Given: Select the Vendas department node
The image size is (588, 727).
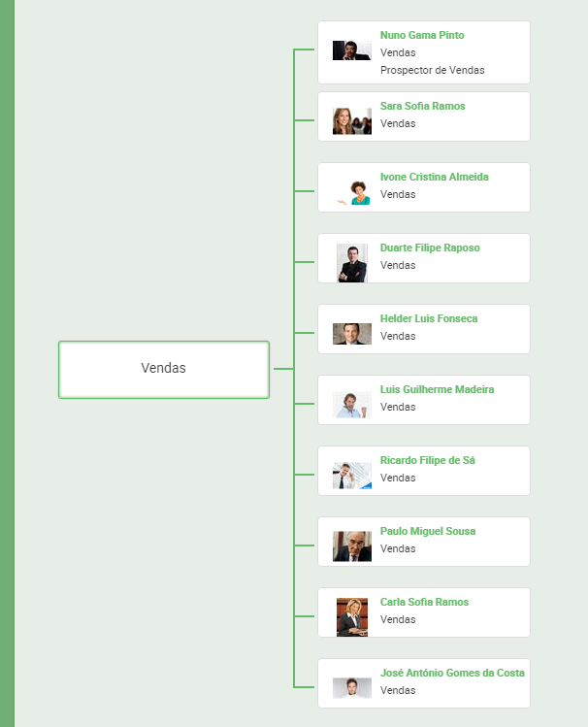Looking at the screenshot, I should [164, 370].
